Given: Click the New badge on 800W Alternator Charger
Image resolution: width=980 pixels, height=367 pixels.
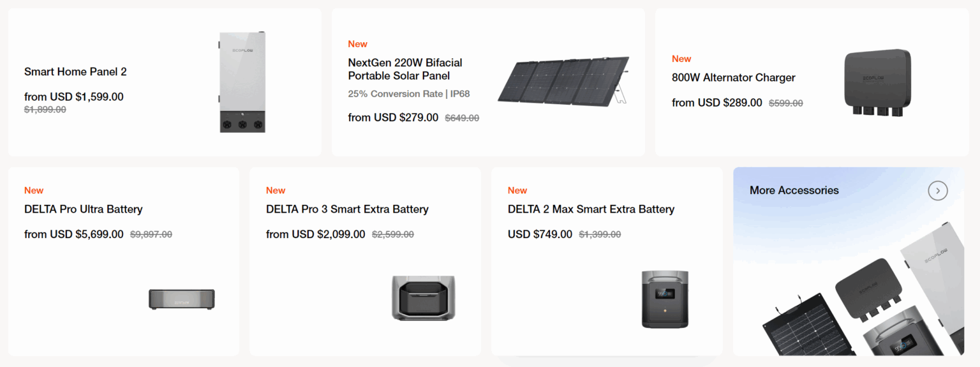Looking at the screenshot, I should point(681,59).
